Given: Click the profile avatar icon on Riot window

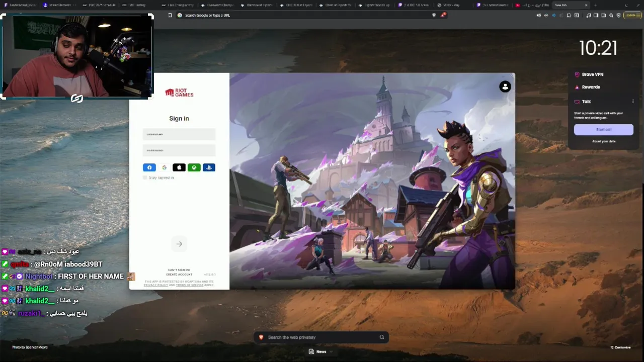Looking at the screenshot, I should [505, 86].
